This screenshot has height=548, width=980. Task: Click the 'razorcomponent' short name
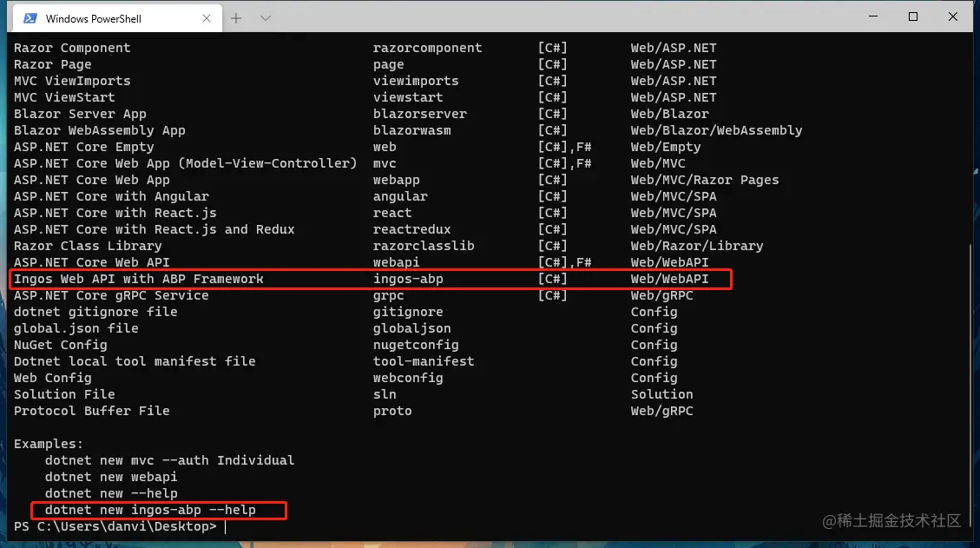click(x=427, y=48)
